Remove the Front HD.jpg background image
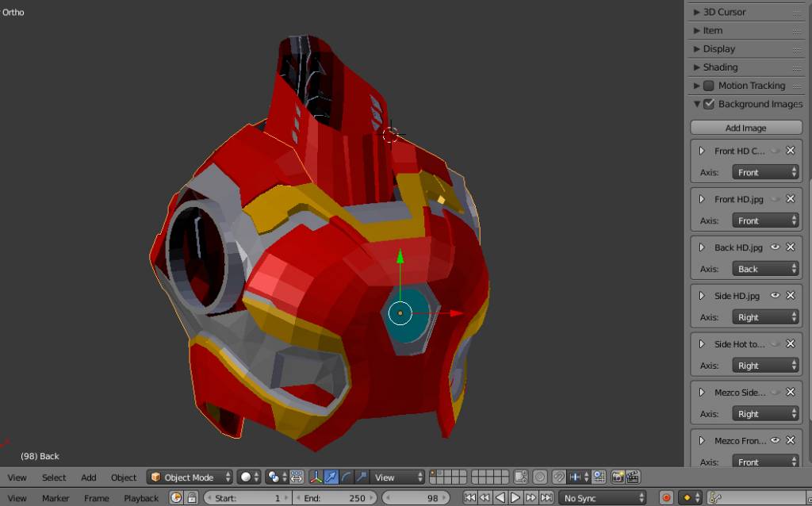 791,199
